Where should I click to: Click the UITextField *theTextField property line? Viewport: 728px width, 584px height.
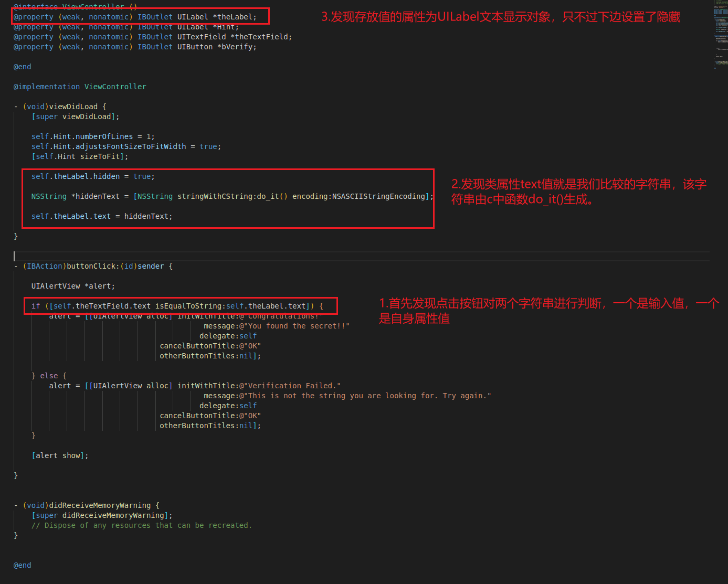coord(153,37)
